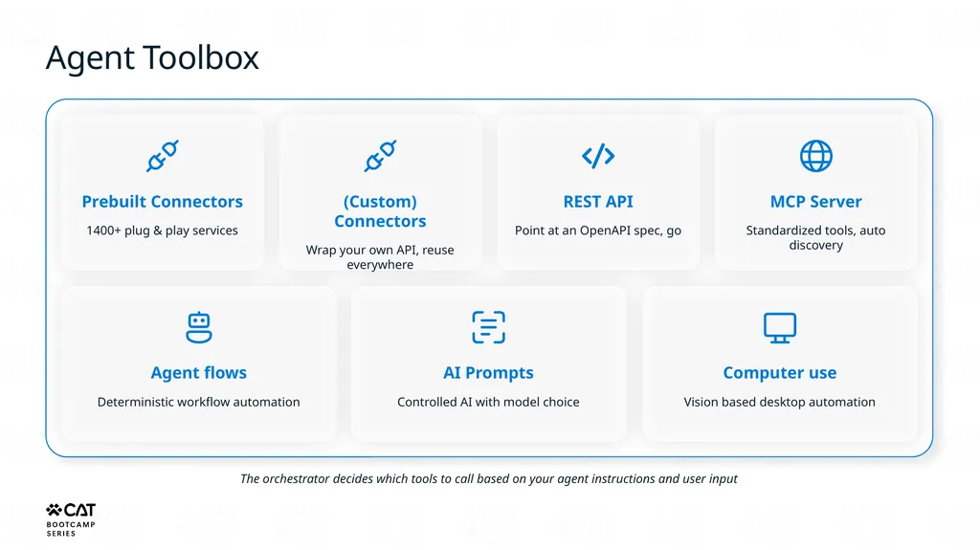Click 'Vision based desktop automation' text
This screenshot has height=550, width=980.
[x=780, y=402]
